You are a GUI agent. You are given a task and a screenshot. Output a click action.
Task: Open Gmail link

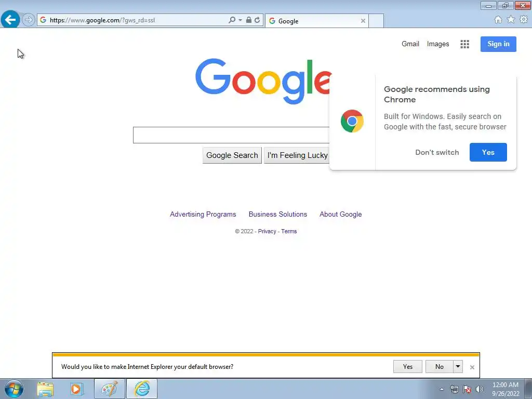(x=410, y=44)
